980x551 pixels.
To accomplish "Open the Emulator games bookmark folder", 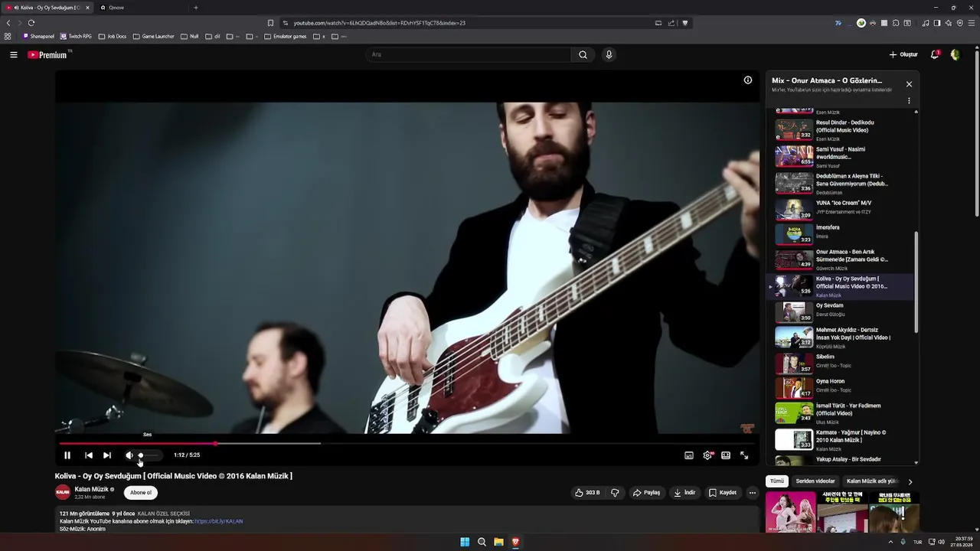I will [286, 36].
